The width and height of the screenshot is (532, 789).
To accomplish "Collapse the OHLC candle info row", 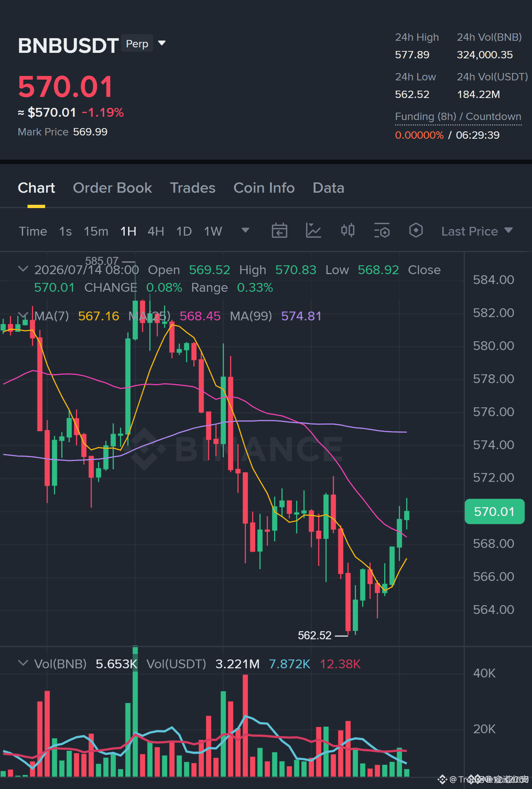I will [23, 269].
